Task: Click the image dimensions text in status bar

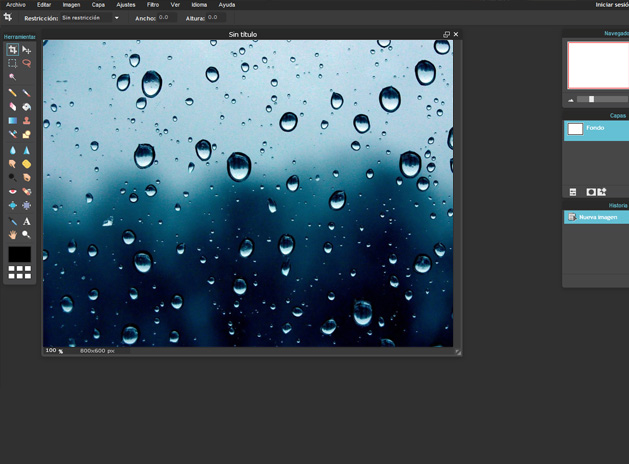Action: pyautogui.click(x=97, y=351)
